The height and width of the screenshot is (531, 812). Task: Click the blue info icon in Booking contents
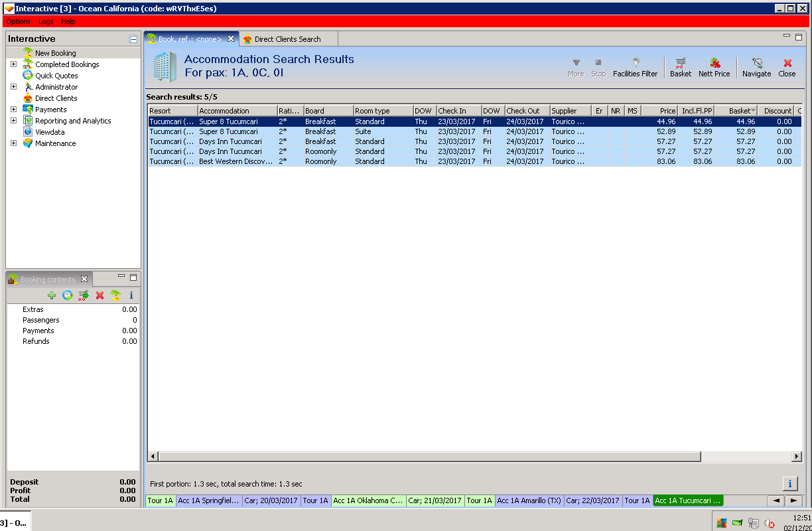coord(131,295)
